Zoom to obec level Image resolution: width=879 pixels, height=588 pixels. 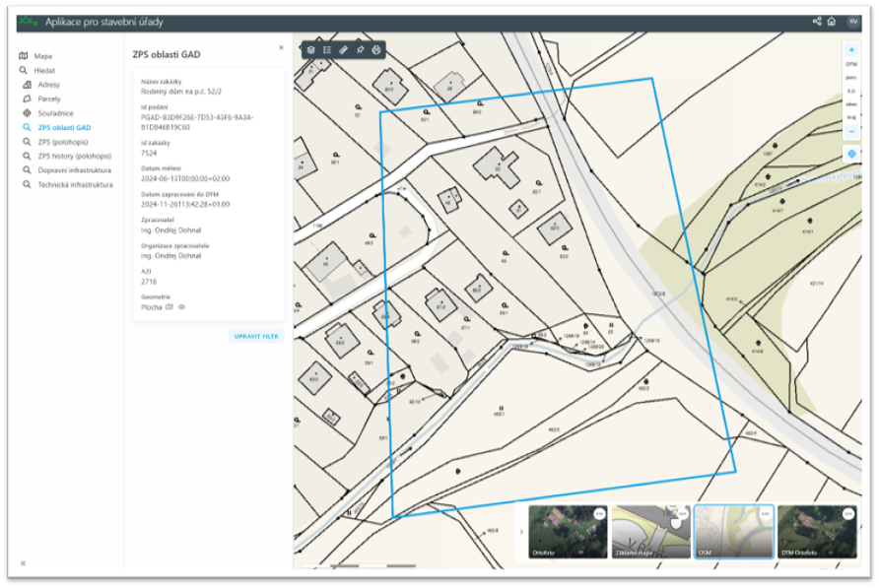point(851,104)
